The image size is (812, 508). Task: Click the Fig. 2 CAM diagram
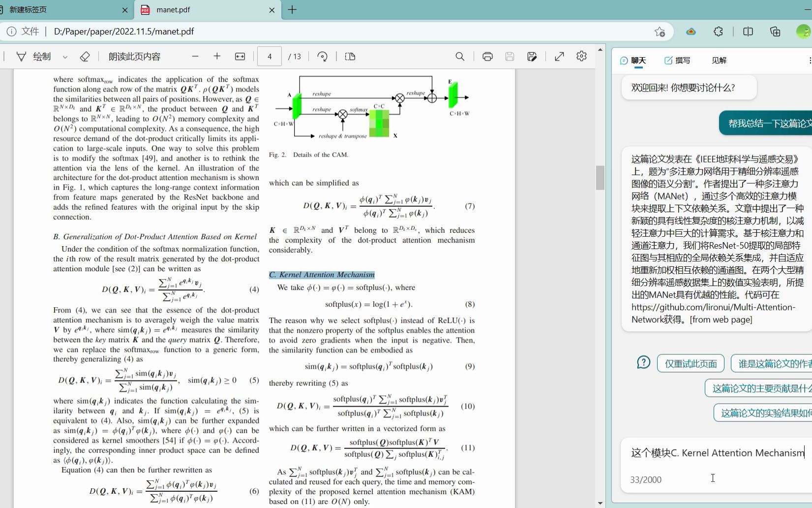pos(371,107)
